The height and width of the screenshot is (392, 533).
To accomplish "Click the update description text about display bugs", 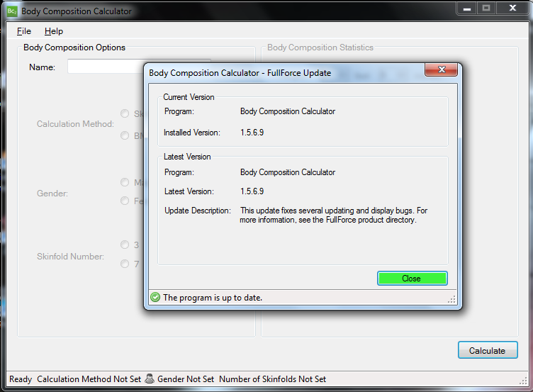I will click(x=333, y=215).
